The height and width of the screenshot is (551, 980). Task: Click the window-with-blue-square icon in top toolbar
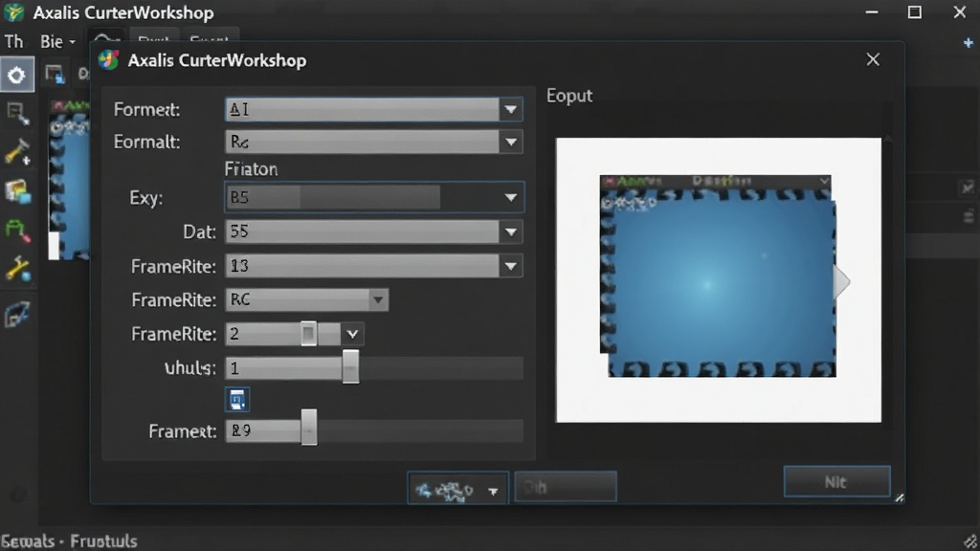point(55,75)
